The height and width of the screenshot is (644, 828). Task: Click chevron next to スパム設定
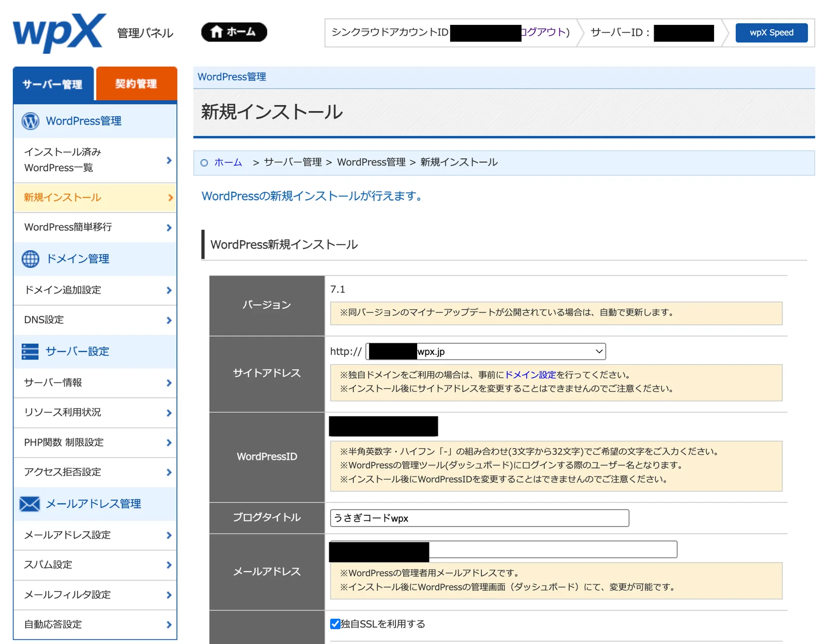click(169, 565)
